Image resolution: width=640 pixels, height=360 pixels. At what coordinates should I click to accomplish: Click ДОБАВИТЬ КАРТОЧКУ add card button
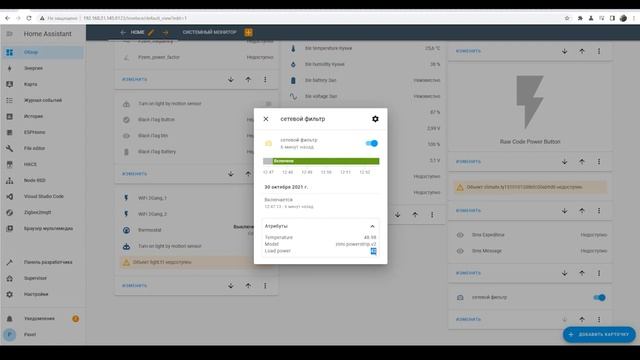pyautogui.click(x=599, y=335)
